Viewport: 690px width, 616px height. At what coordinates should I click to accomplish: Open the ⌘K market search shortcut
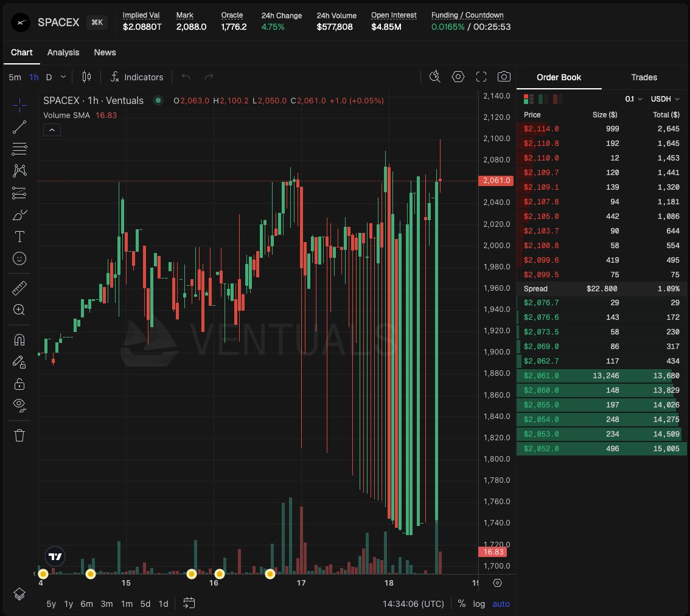(97, 22)
